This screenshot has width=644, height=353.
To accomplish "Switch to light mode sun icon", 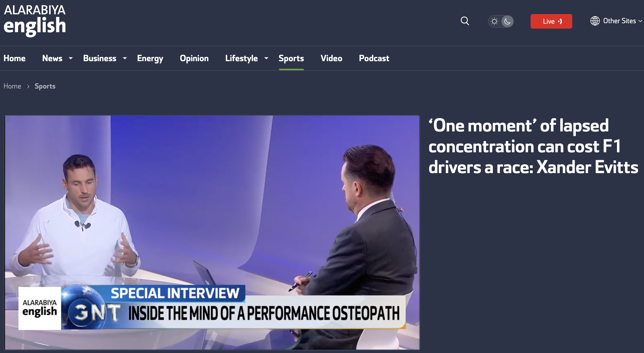I will pos(494,21).
